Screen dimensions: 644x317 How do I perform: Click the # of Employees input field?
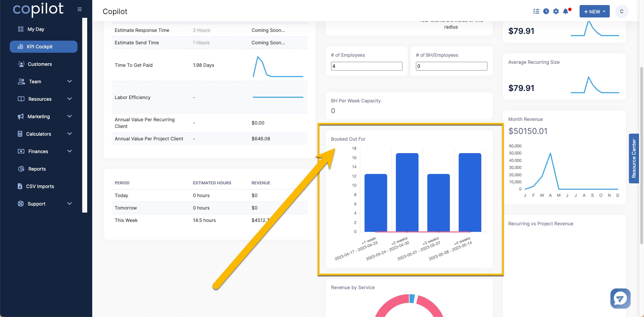pyautogui.click(x=367, y=66)
